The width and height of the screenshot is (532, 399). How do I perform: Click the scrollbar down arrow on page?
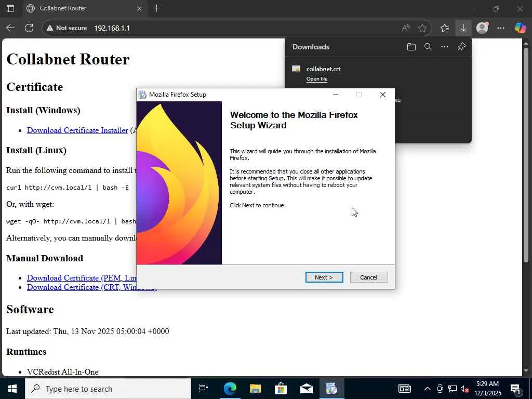[x=526, y=370]
